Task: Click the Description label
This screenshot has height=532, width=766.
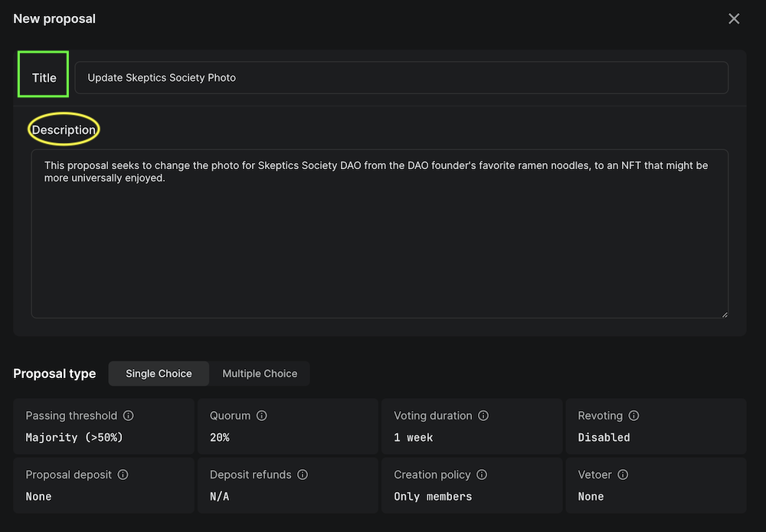Action: pyautogui.click(x=64, y=129)
